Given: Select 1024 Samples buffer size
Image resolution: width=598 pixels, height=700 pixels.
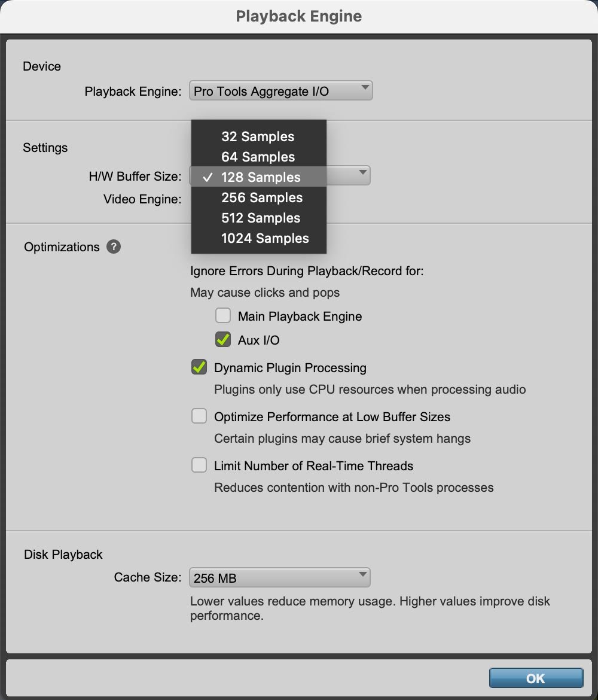Looking at the screenshot, I should click(259, 238).
